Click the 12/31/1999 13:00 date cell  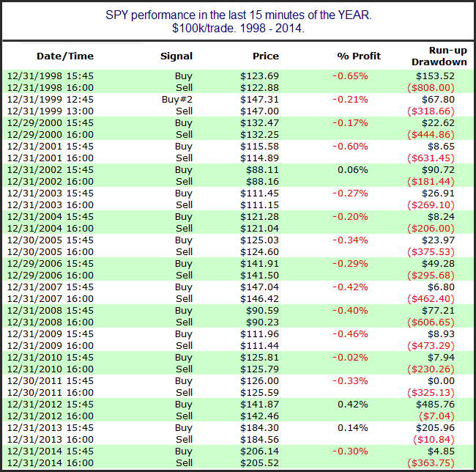51,111
